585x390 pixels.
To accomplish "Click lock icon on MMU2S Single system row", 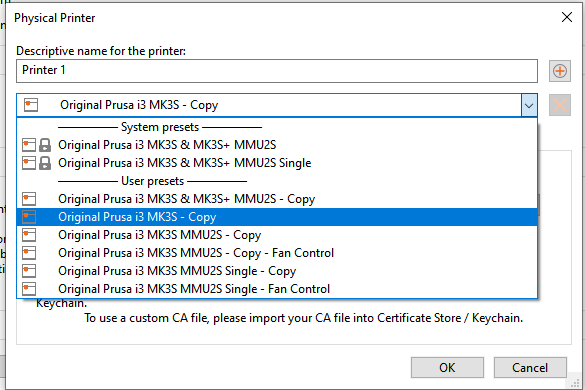I will tap(45, 163).
